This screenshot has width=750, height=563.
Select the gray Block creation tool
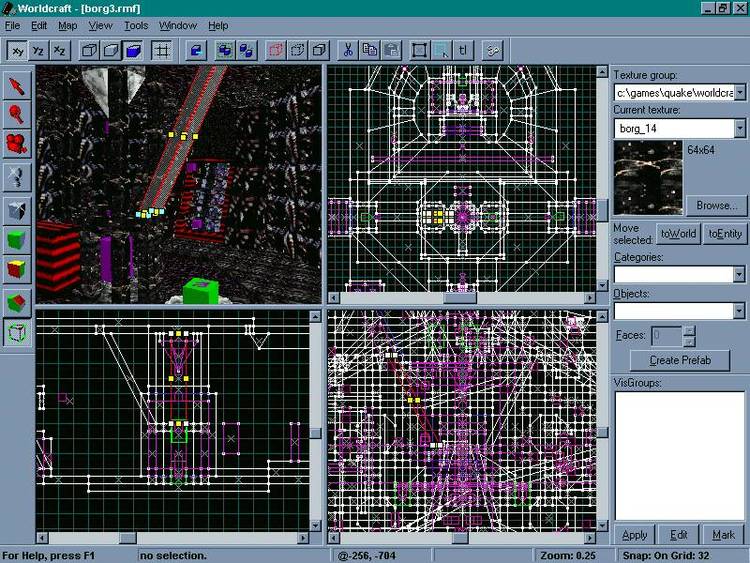tap(18, 210)
